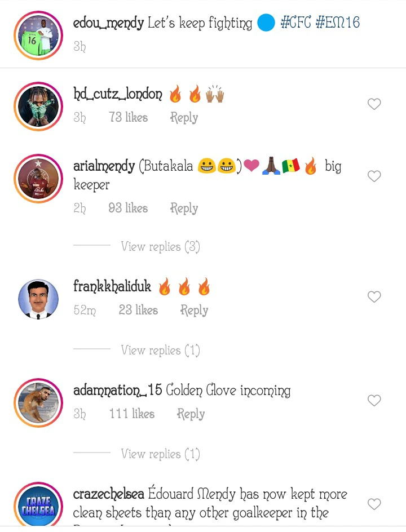Open the edou_mendy username link

(108, 23)
